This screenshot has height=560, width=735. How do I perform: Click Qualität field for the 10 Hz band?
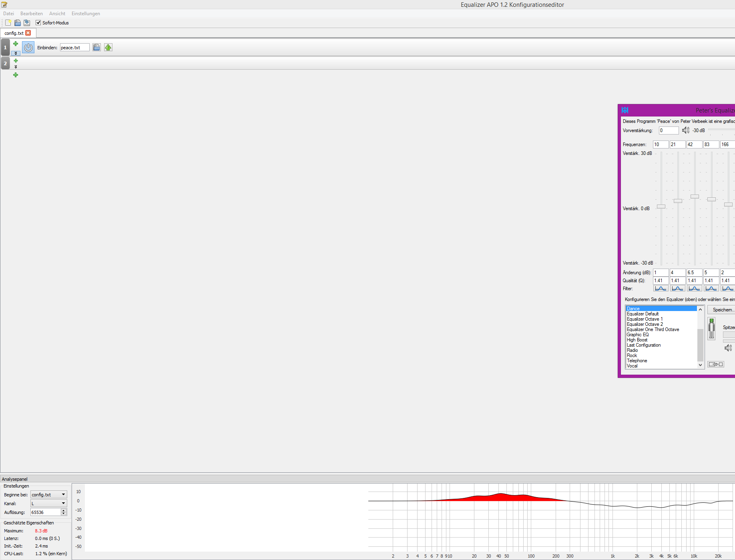(x=661, y=281)
